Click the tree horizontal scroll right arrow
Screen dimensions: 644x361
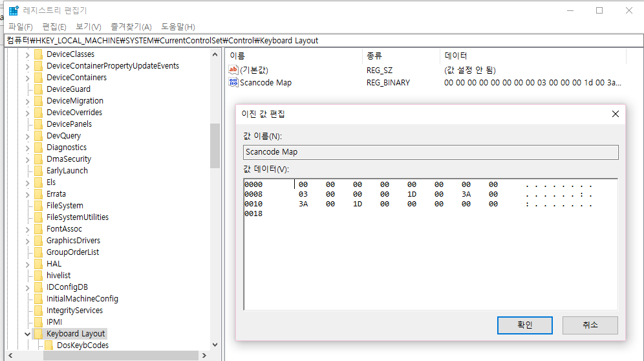204,355
